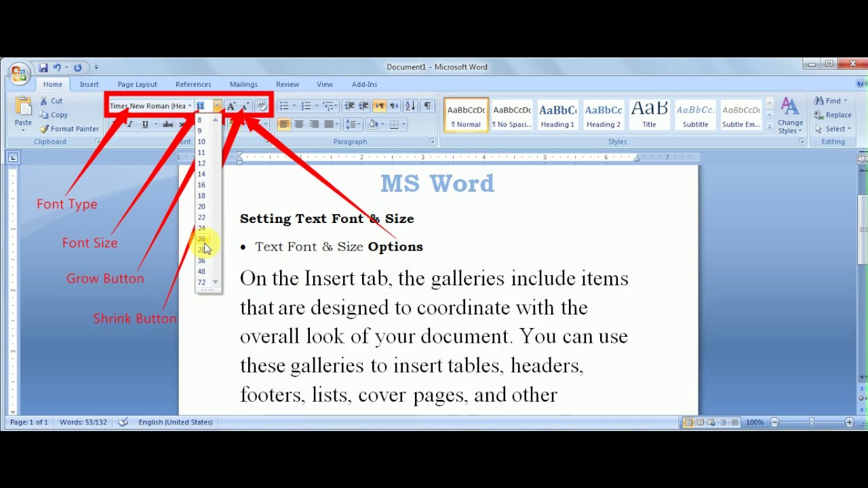Decrease paragraph indent
The width and height of the screenshot is (868, 488).
click(x=349, y=106)
